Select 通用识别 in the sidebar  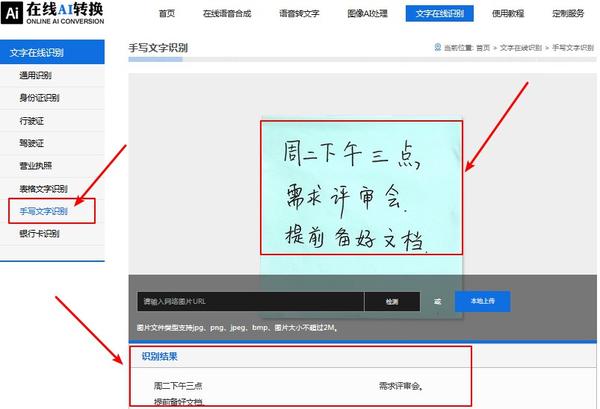(52, 75)
